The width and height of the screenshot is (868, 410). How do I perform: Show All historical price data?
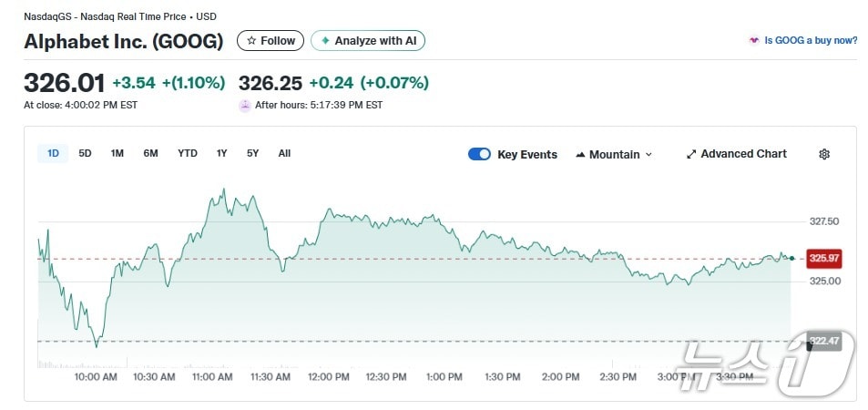284,153
